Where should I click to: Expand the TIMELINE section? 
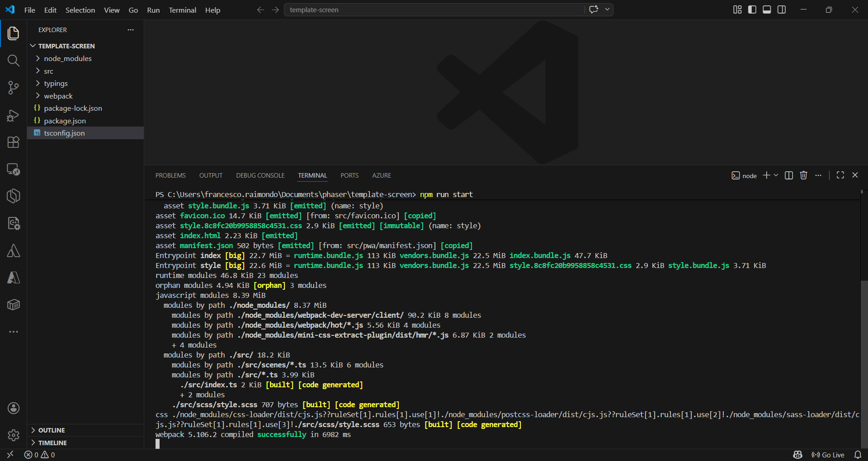coord(85,443)
